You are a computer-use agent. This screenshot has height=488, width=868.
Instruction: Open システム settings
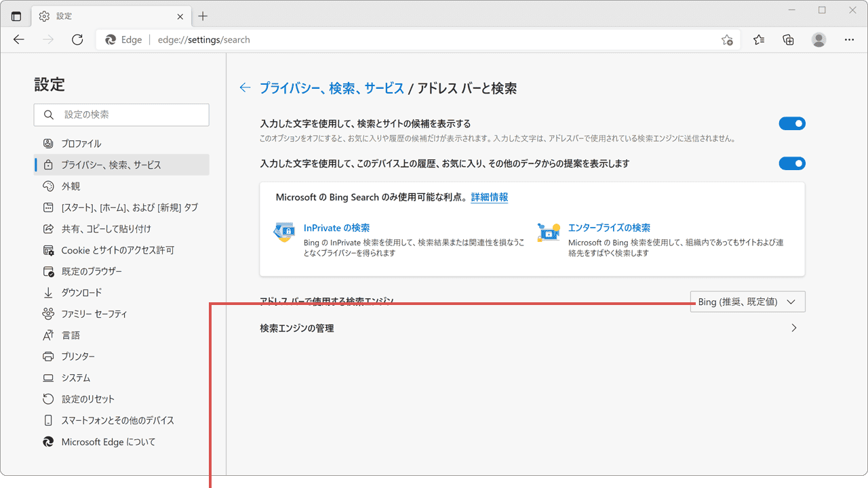(121, 378)
